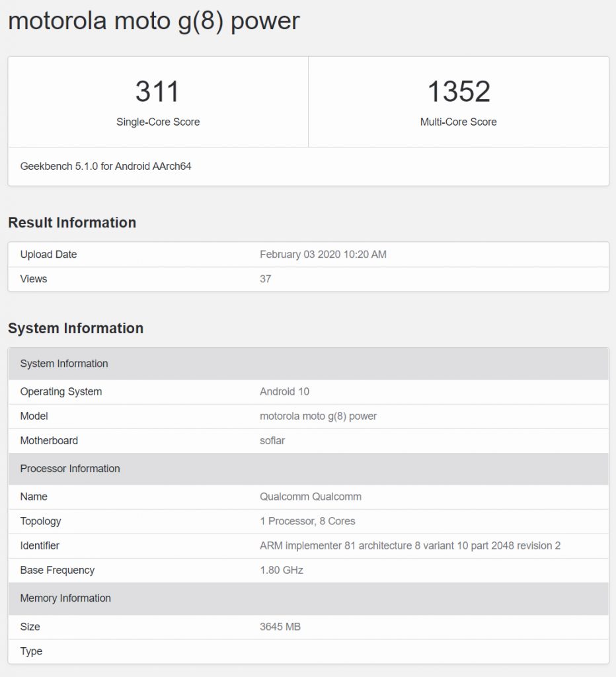
Task: Click the 'Result Information' heading
Action: click(72, 223)
